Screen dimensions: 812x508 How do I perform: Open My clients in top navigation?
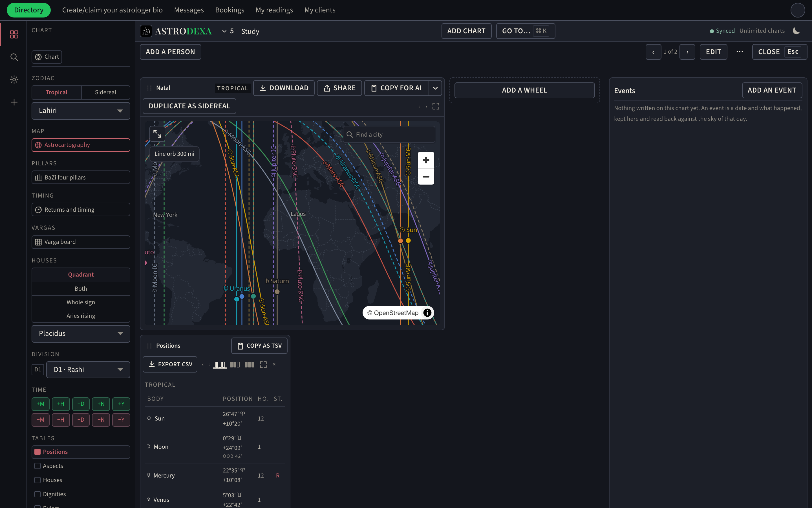pyautogui.click(x=320, y=10)
